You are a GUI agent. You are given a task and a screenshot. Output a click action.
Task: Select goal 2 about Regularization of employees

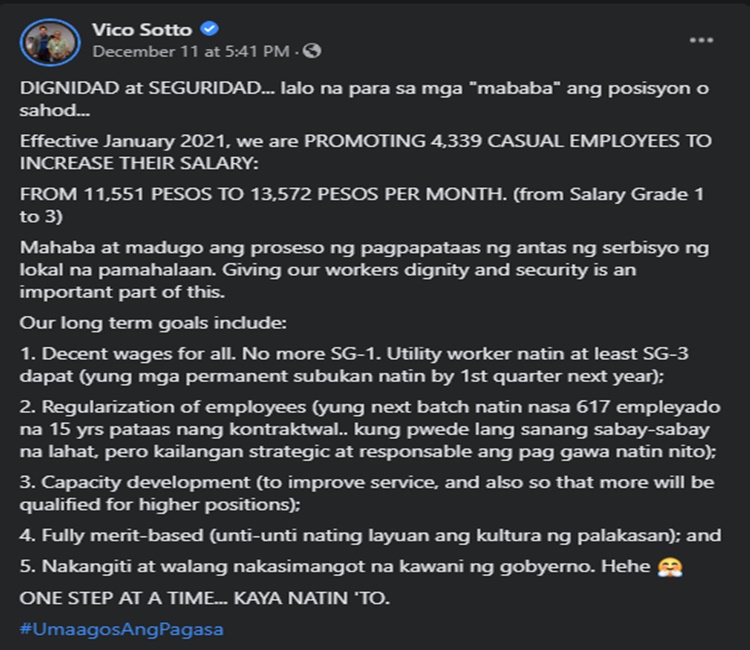[370, 429]
